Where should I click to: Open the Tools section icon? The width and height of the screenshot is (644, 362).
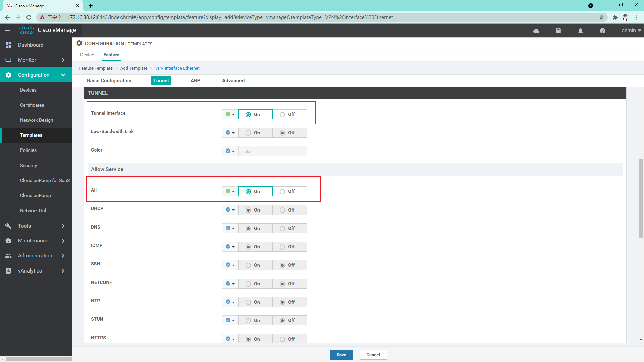tap(8, 226)
